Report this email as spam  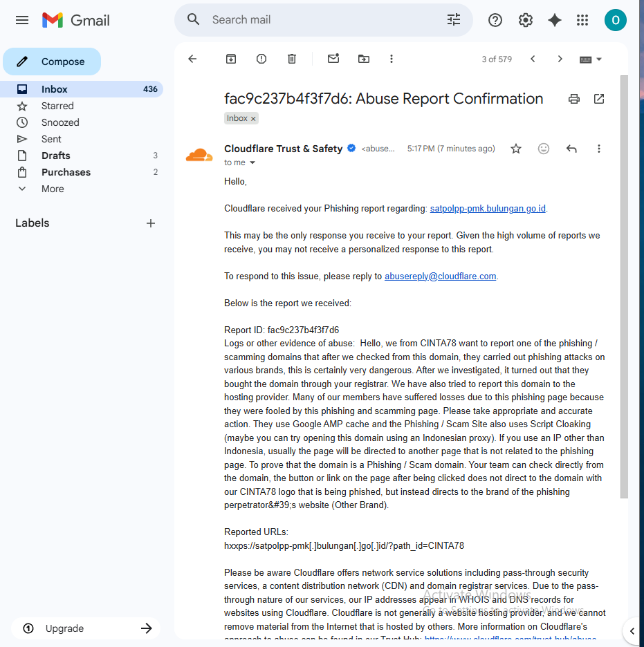tap(261, 59)
